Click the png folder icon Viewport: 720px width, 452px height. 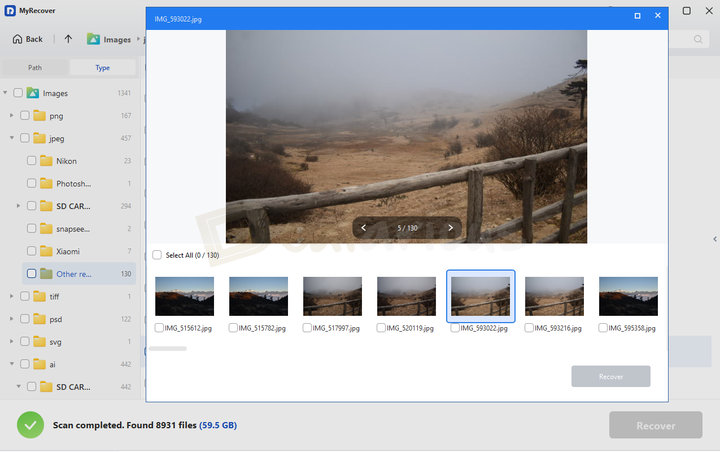[x=39, y=115]
